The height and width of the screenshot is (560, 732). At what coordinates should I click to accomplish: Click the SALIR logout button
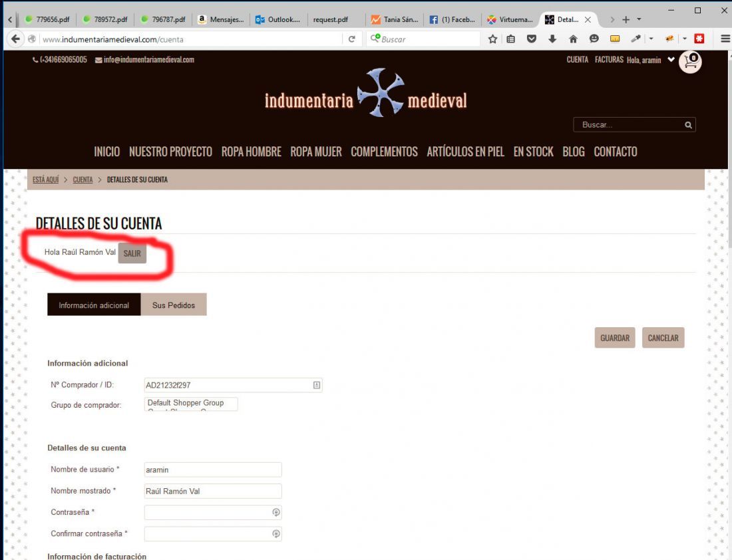point(132,253)
